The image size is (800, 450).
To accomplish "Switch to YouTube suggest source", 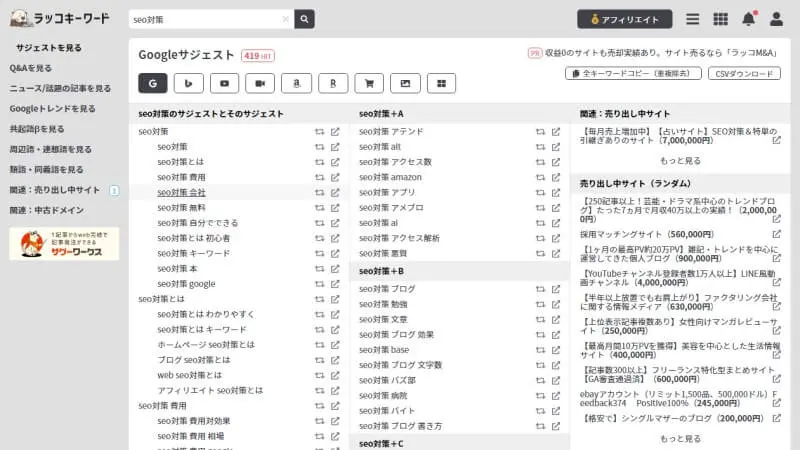I will [223, 83].
